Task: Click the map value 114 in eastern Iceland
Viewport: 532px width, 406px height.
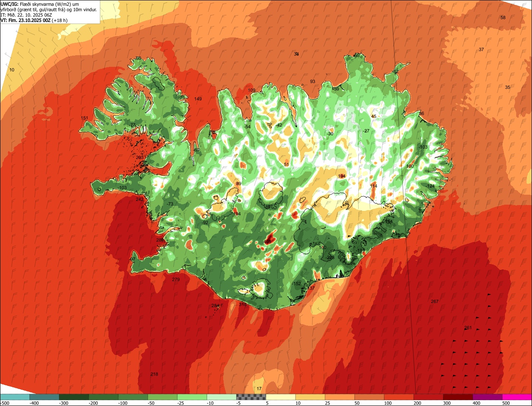Action: click(x=374, y=186)
